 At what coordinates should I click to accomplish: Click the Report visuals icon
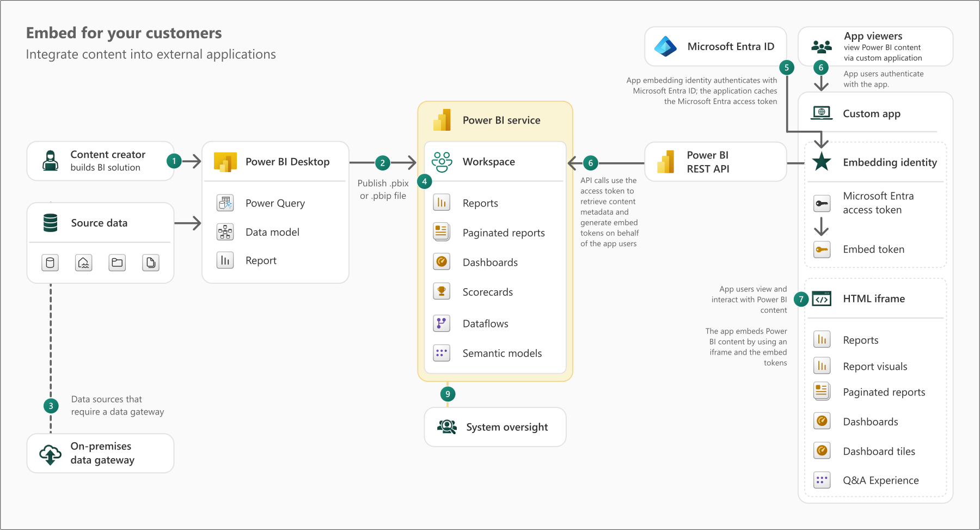[x=822, y=365]
